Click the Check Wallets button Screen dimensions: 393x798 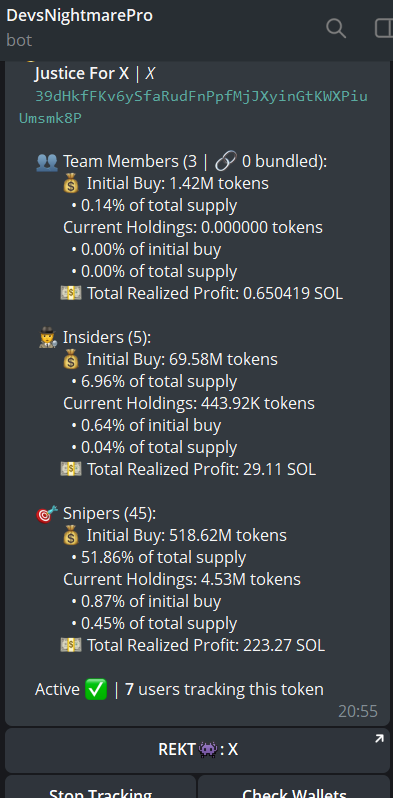click(294, 787)
